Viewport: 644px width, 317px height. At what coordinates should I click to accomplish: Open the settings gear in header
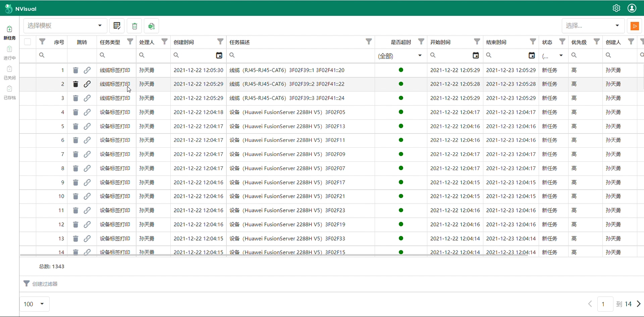click(616, 8)
